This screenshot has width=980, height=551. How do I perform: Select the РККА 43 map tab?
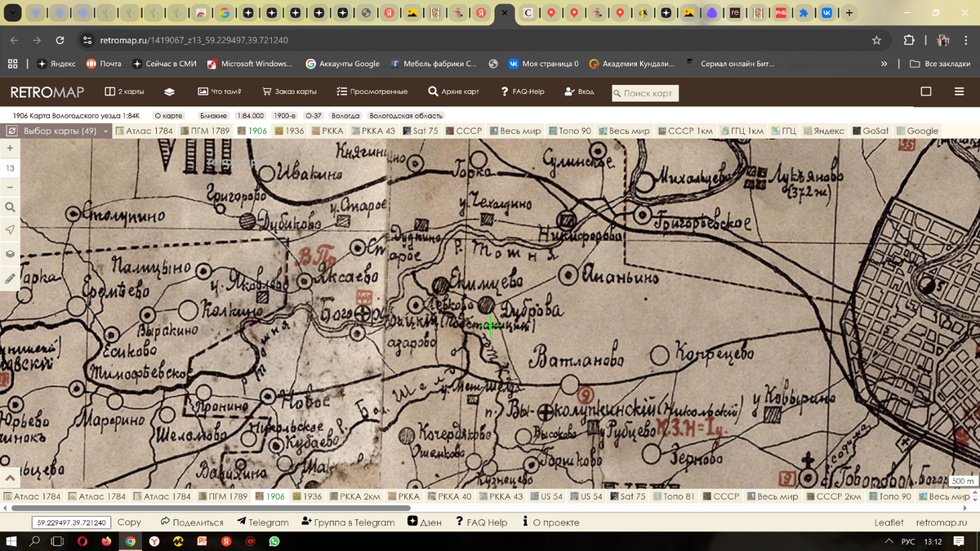pyautogui.click(x=374, y=131)
